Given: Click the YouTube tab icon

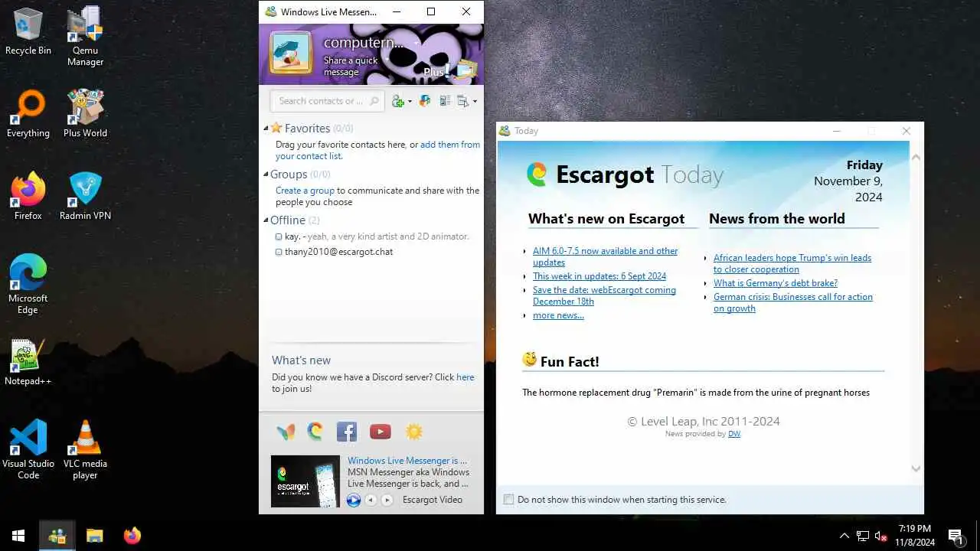Looking at the screenshot, I should (x=381, y=432).
